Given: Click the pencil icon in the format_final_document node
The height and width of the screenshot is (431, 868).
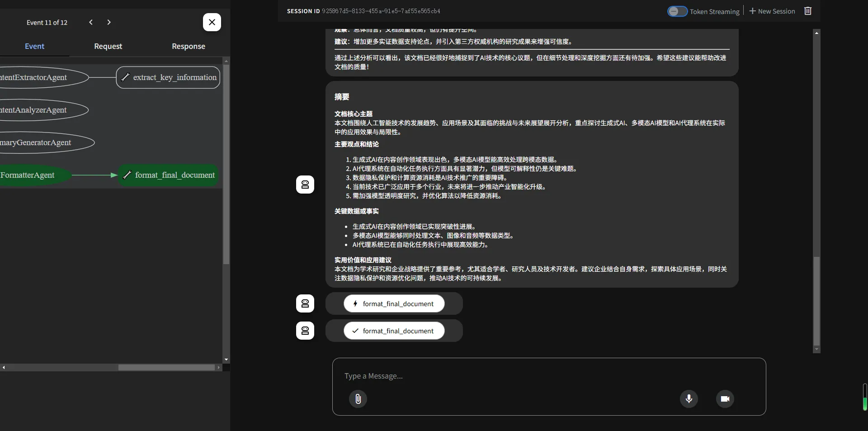Looking at the screenshot, I should 127,175.
